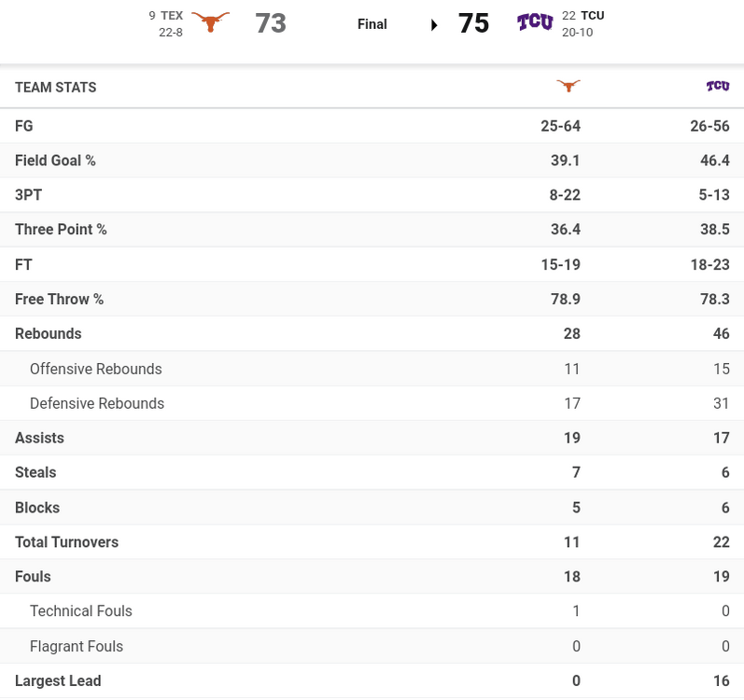Click the Total Turnovers row label
Image resolution: width=744 pixels, height=700 pixels.
pyautogui.click(x=66, y=541)
